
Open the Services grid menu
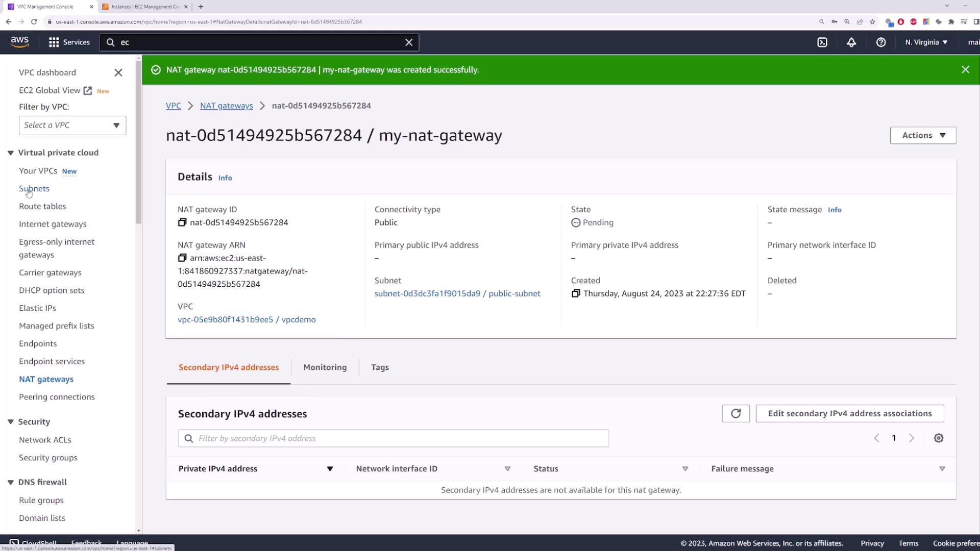point(69,42)
